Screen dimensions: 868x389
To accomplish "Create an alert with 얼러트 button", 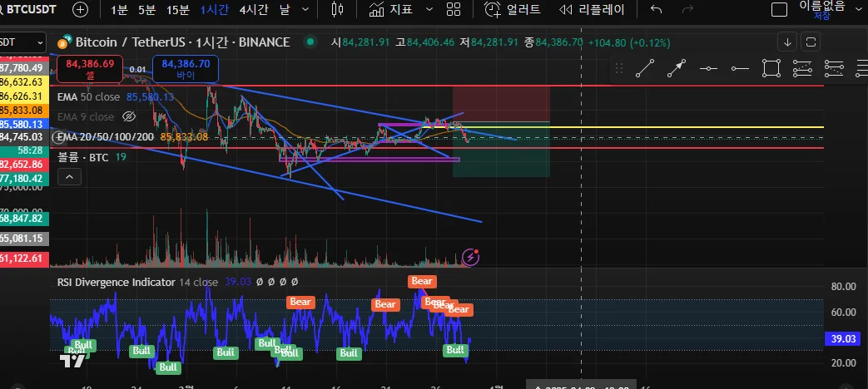I will click(513, 9).
